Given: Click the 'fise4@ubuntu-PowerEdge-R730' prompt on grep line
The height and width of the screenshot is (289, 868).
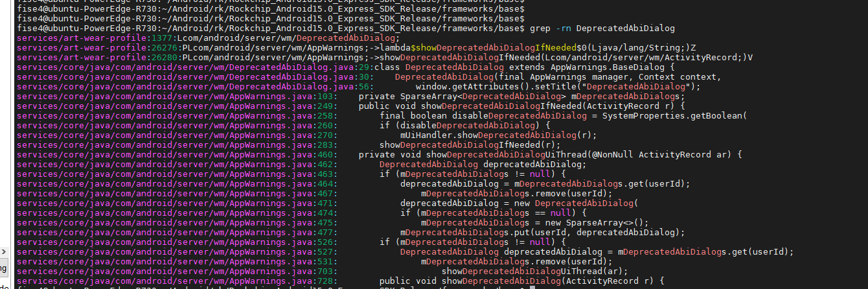Looking at the screenshot, I should [87, 29].
